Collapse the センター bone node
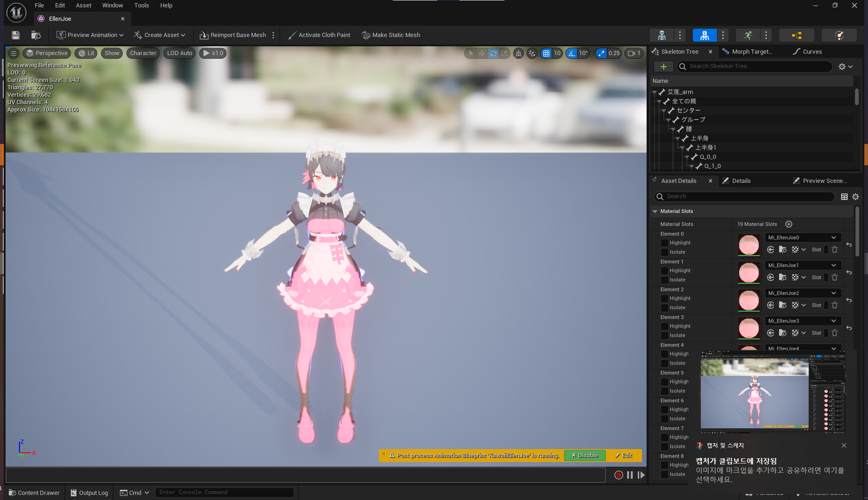868x500 pixels. (664, 111)
